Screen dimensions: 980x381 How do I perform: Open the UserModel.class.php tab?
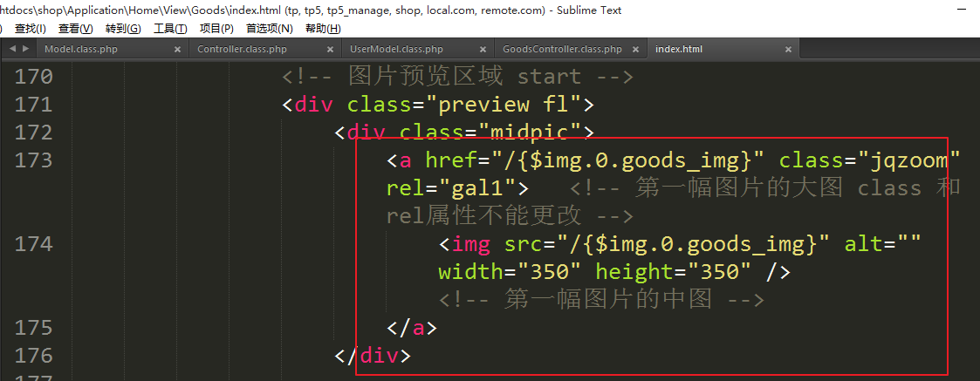coord(396,50)
